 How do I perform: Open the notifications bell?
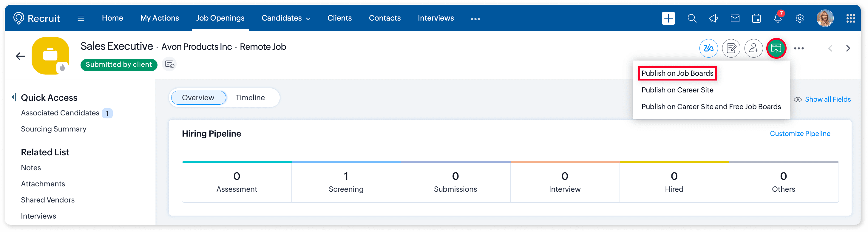click(x=778, y=18)
